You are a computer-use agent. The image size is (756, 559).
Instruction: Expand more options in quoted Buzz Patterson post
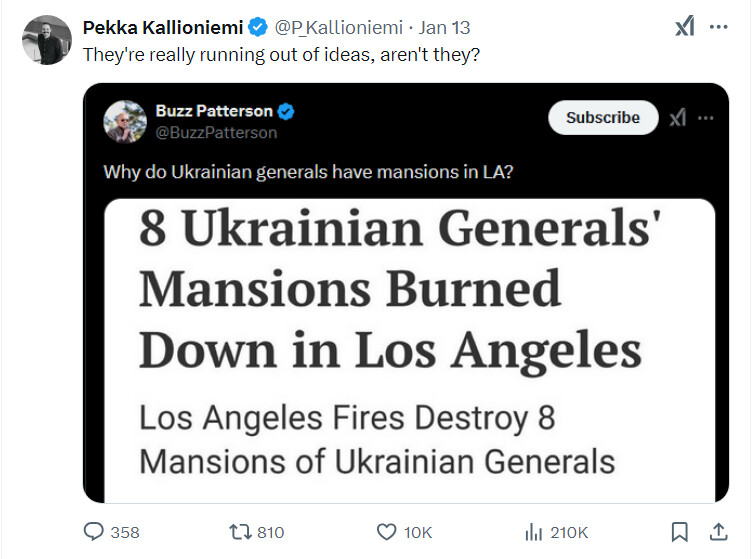[x=705, y=118]
